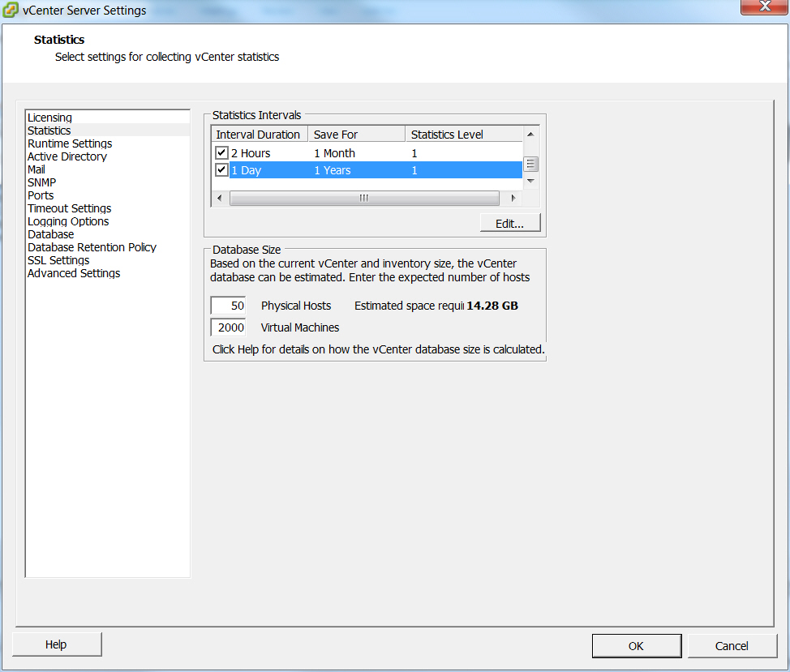Click the intervals list scroll down arrow
The image size is (790, 672).
tap(530, 182)
